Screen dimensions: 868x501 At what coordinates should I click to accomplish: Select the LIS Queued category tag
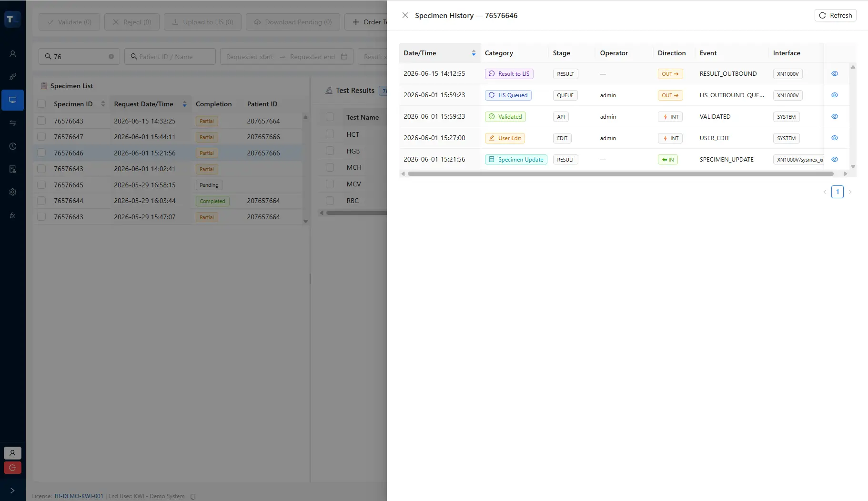point(508,95)
